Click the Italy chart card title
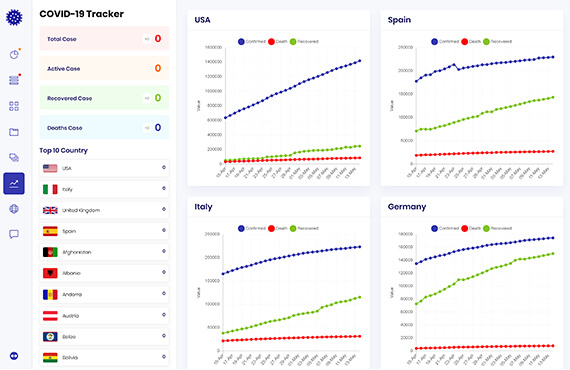This screenshot has width=570, height=370. (x=203, y=206)
